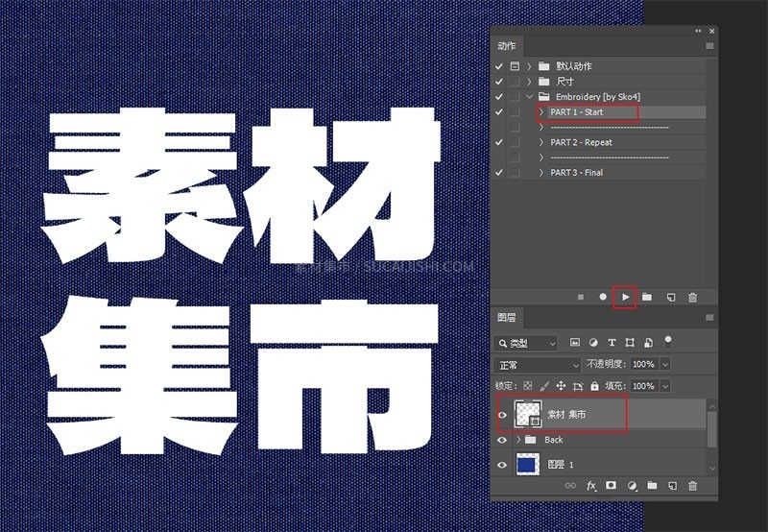Screen dimensions: 768x532
Task: Click the Layers panel scroll down arrow
Action: 712,469
